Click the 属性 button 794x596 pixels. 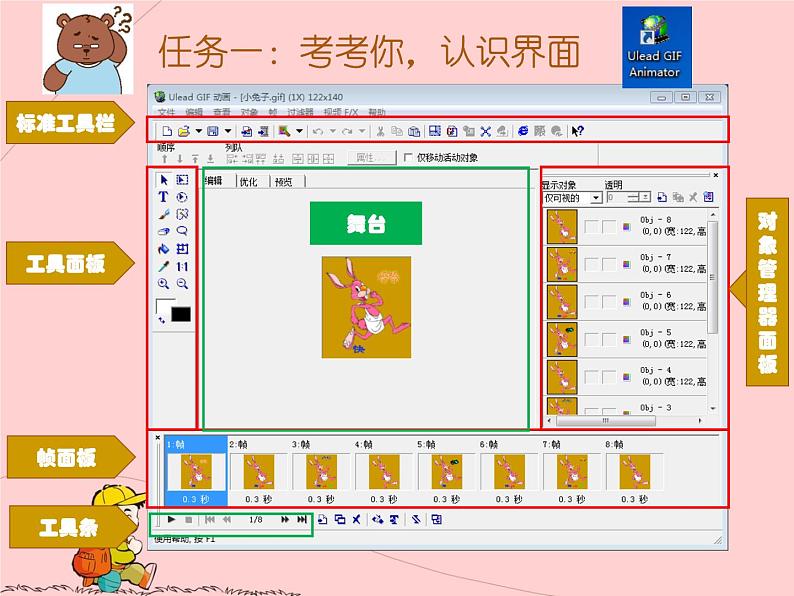[x=372, y=158]
